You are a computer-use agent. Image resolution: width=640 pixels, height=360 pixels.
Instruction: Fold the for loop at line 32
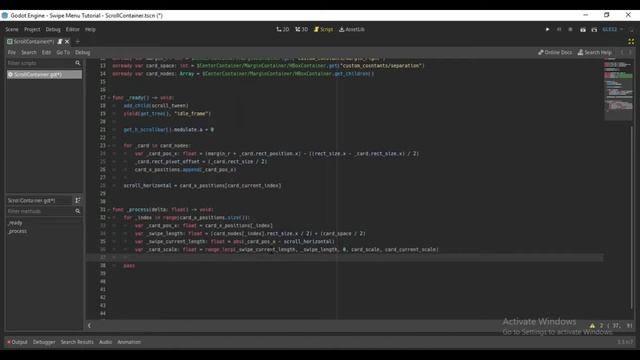pyautogui.click(x=109, y=218)
